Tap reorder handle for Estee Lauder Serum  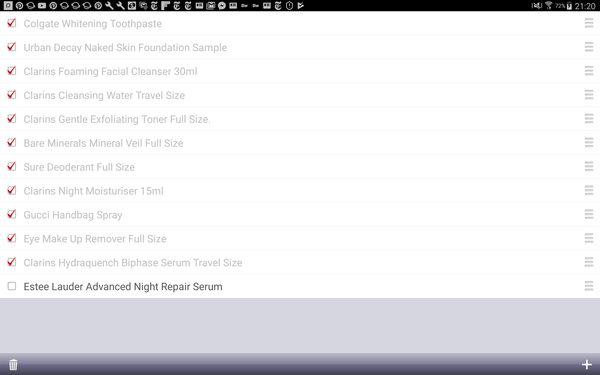click(x=589, y=286)
